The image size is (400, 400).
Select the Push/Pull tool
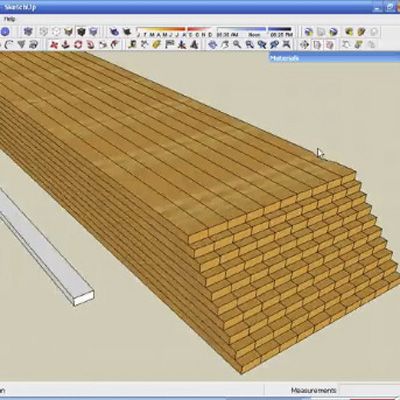pyautogui.click(x=66, y=44)
